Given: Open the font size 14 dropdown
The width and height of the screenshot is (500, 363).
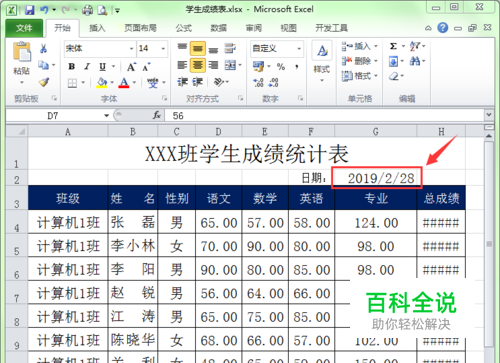Looking at the screenshot, I should point(163,49).
